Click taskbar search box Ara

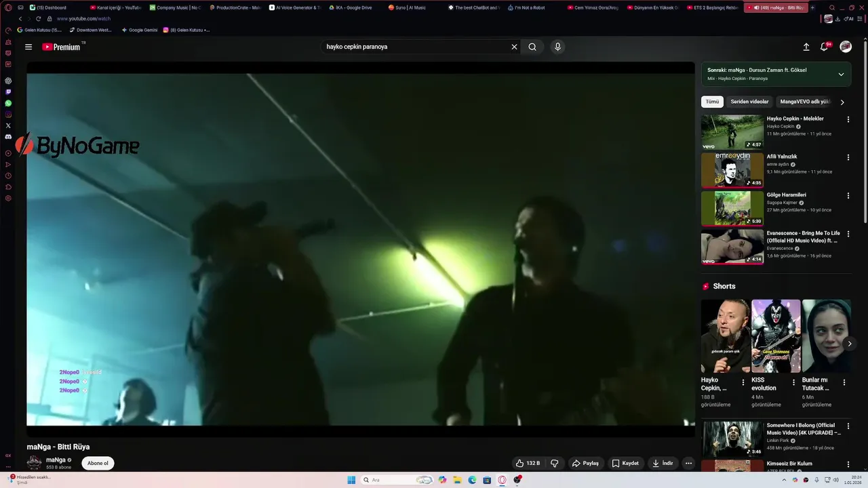click(397, 480)
